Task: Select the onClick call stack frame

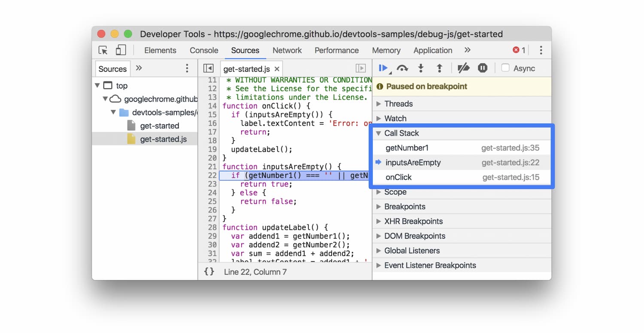Action: click(398, 177)
